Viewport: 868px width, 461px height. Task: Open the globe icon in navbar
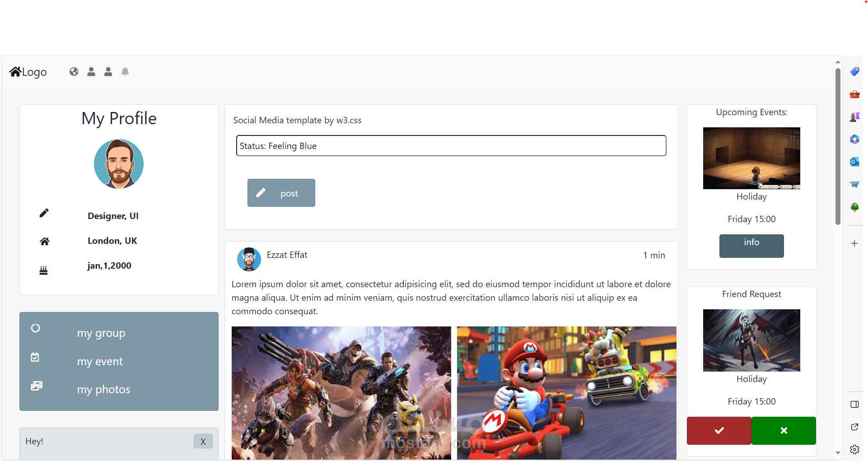pyautogui.click(x=74, y=72)
